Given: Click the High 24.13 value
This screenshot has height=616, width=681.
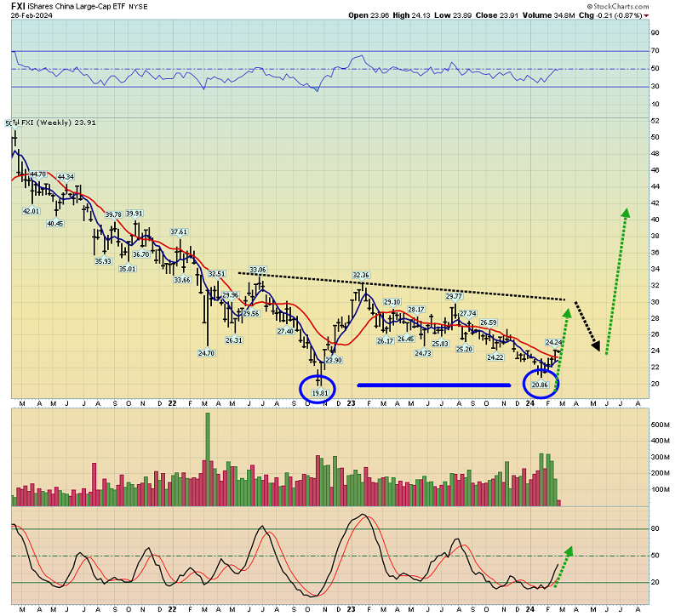Looking at the screenshot, I should click(x=411, y=15).
